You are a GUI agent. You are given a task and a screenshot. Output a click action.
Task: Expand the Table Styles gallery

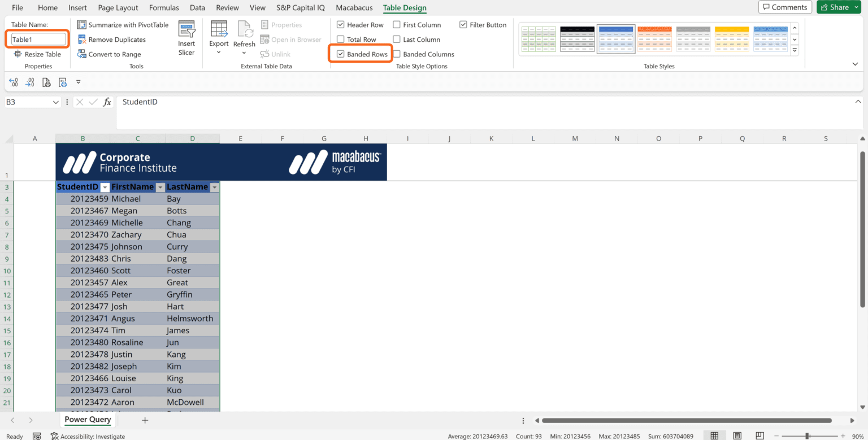coord(795,50)
